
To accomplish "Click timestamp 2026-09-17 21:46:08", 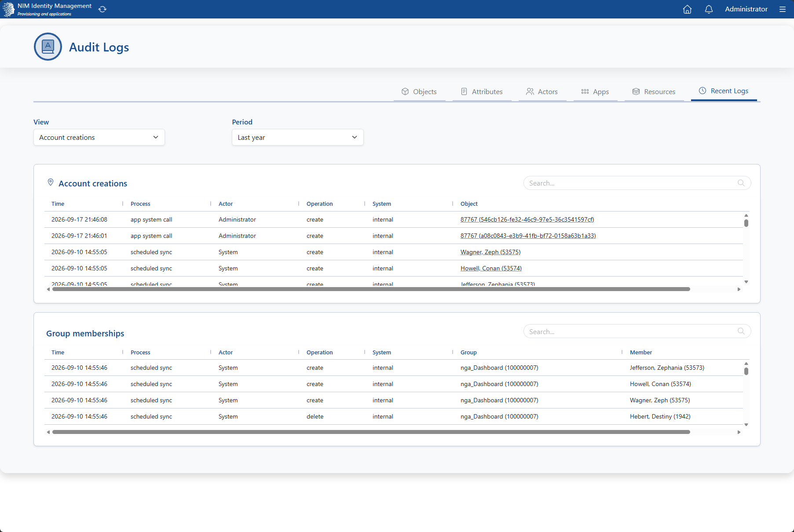I will [79, 219].
